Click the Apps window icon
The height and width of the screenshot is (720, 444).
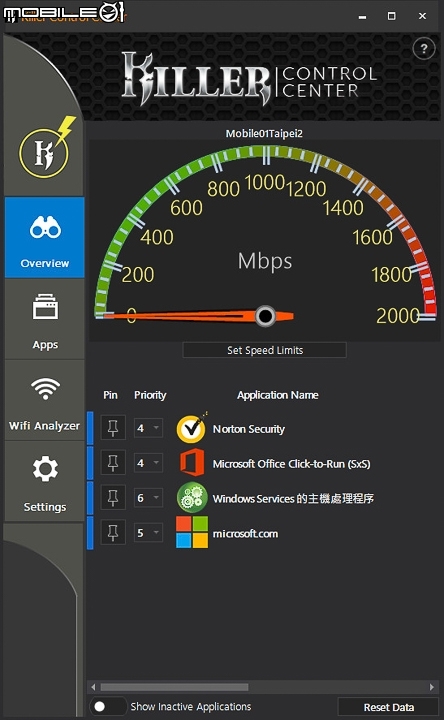(45, 307)
